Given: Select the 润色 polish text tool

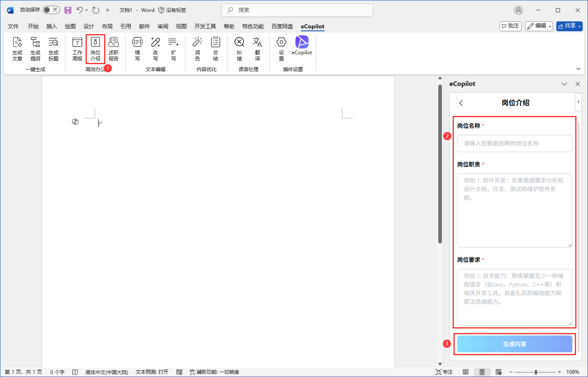Looking at the screenshot, I should click(198, 49).
